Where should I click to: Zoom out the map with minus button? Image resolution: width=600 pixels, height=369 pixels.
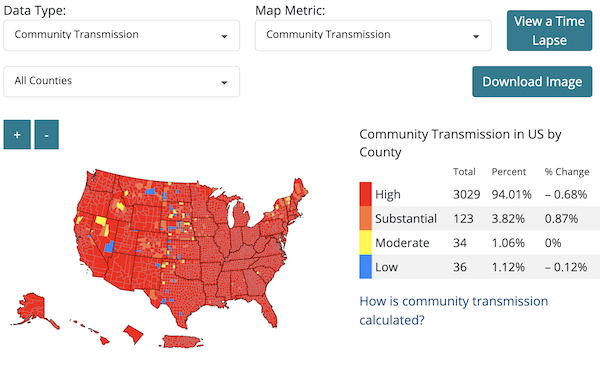tap(46, 134)
